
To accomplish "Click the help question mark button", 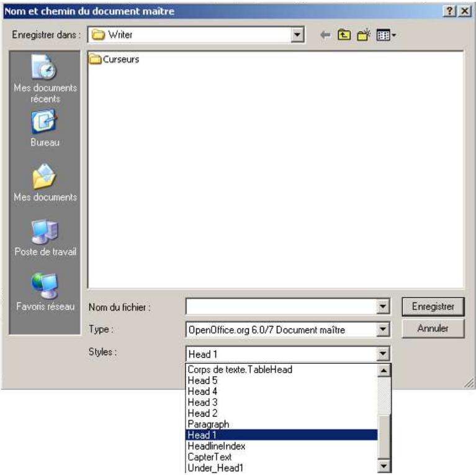I will [449, 11].
